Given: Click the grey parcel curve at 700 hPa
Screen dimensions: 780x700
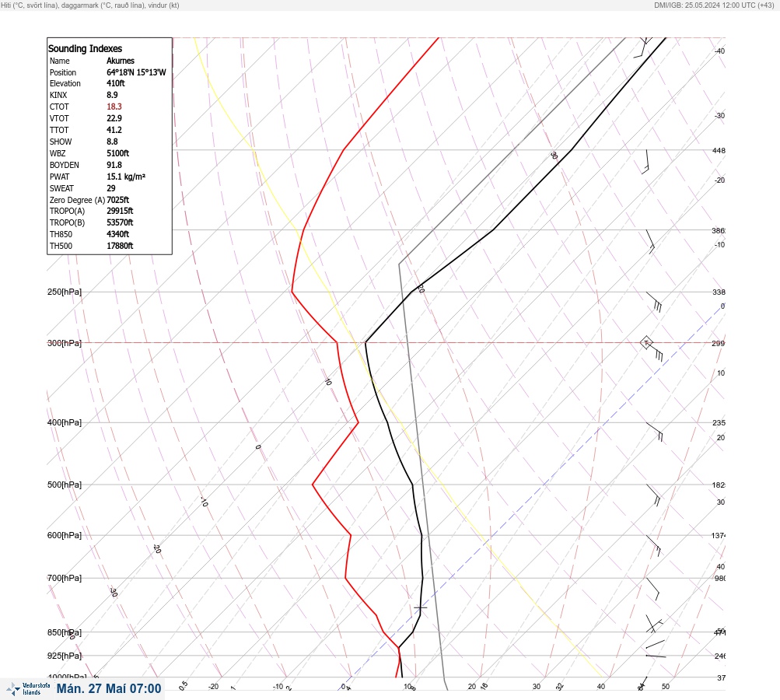Looking at the screenshot, I should pos(432,578).
